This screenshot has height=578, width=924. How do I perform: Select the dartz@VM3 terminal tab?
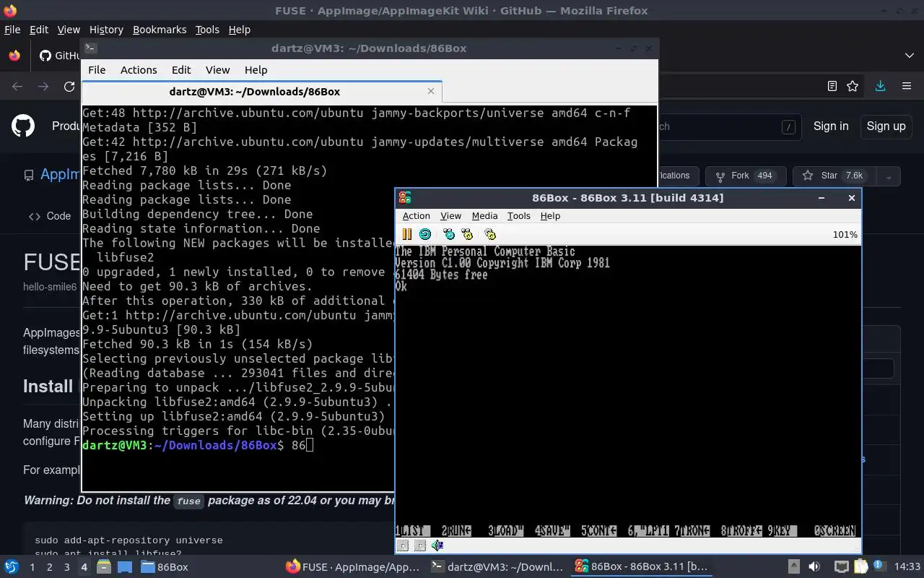[x=261, y=92]
